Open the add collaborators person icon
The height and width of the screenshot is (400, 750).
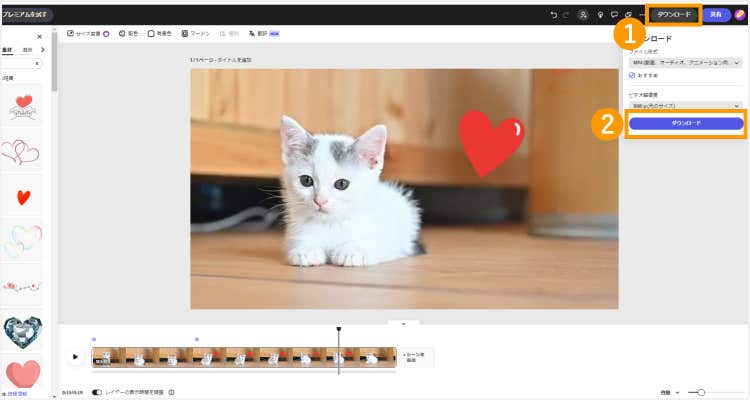[x=583, y=15]
